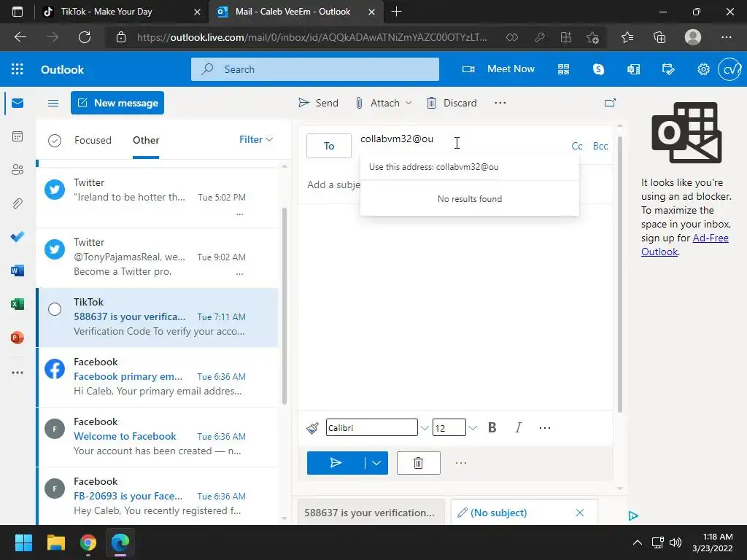The image size is (747, 560).
Task: Pop out the compose window
Action: coord(611,103)
